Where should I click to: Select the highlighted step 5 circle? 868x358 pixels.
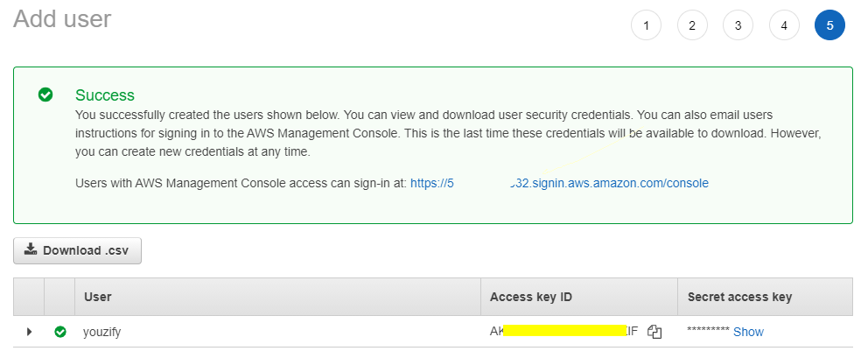coord(829,25)
